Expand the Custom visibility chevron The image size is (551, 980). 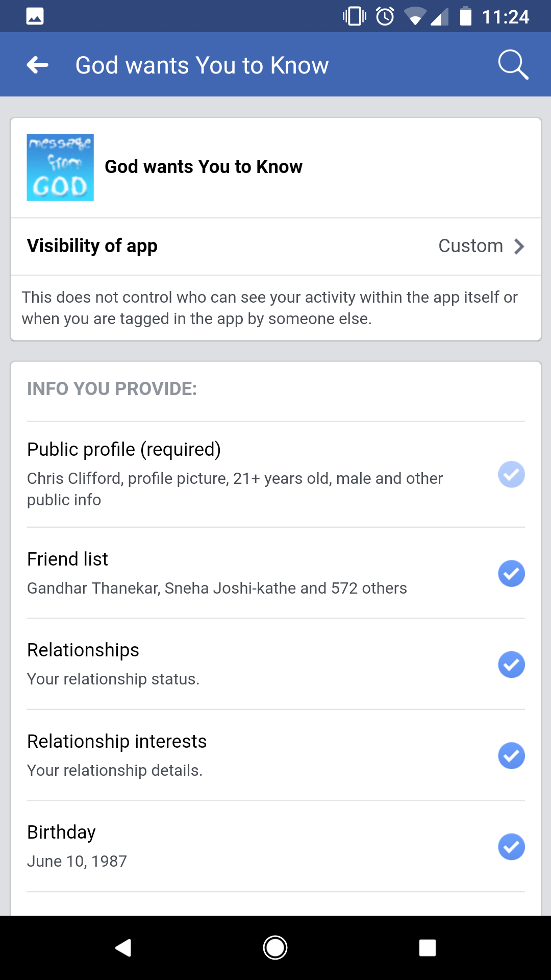519,247
